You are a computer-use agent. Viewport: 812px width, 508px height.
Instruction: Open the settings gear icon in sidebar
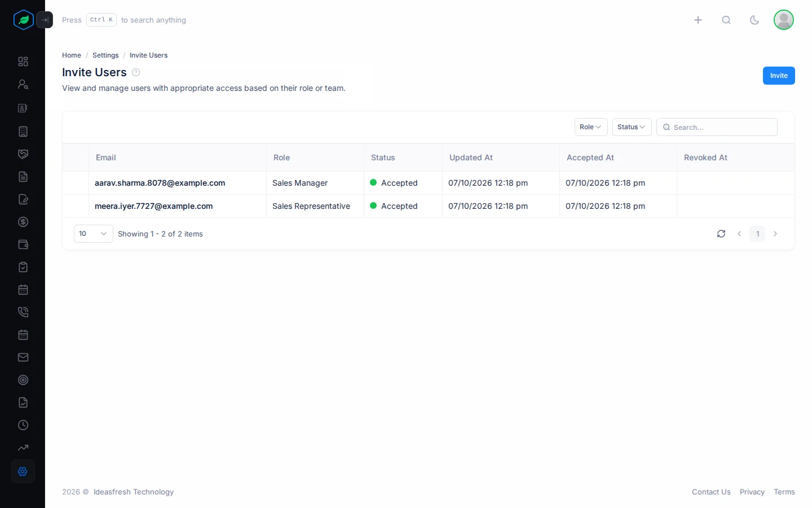[x=23, y=471]
